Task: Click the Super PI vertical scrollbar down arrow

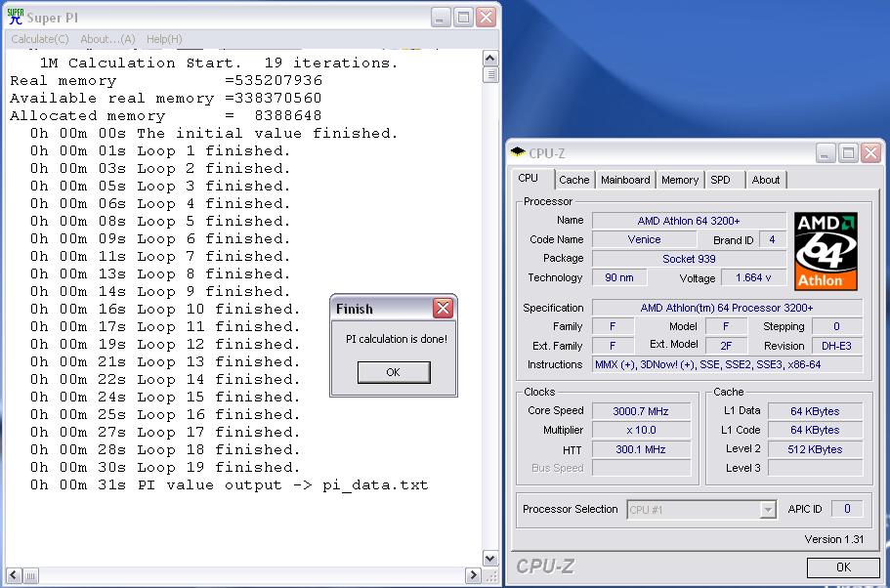Action: [x=490, y=559]
